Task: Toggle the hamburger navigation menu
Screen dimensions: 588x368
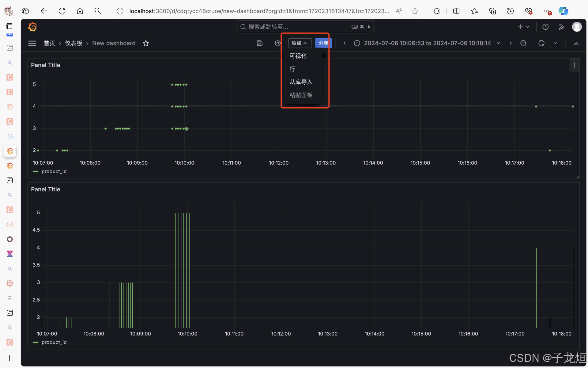Action: [32, 43]
